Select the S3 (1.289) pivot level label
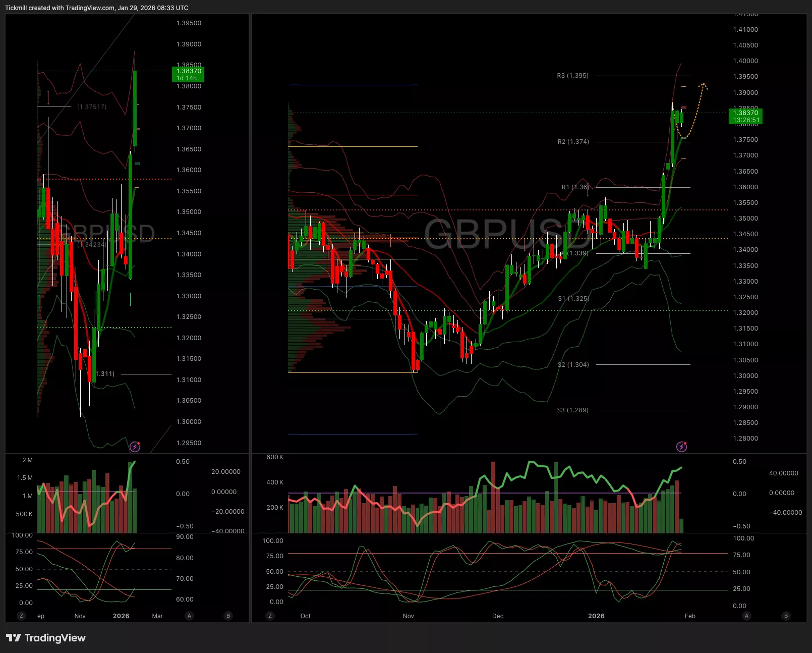 pyautogui.click(x=572, y=410)
